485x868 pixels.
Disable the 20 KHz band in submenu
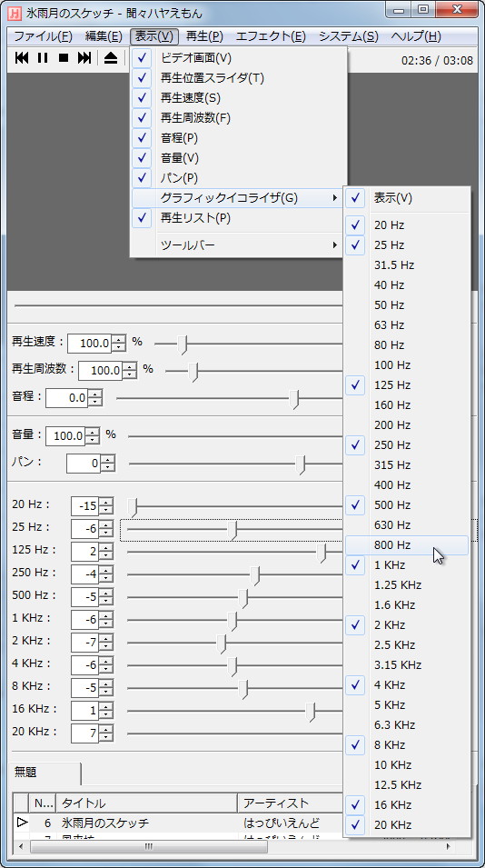[407, 824]
